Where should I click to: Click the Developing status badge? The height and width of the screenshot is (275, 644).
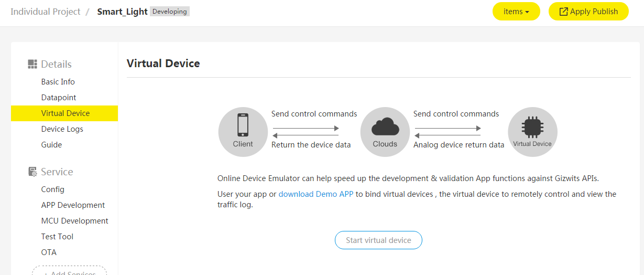pyautogui.click(x=170, y=11)
